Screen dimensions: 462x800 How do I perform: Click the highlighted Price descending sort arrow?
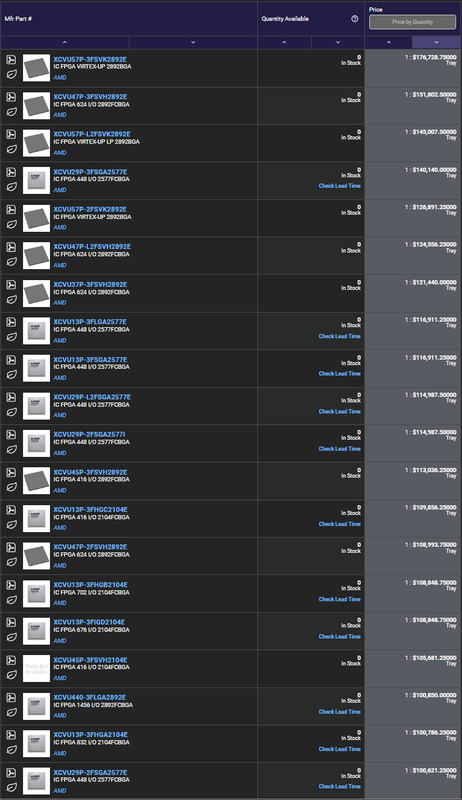click(437, 42)
